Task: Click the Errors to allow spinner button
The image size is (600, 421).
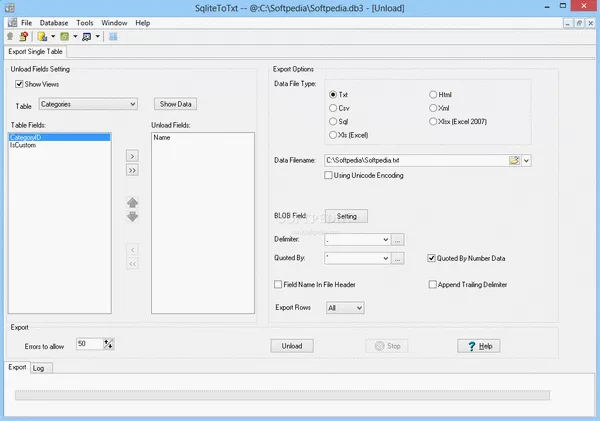Action: click(109, 344)
